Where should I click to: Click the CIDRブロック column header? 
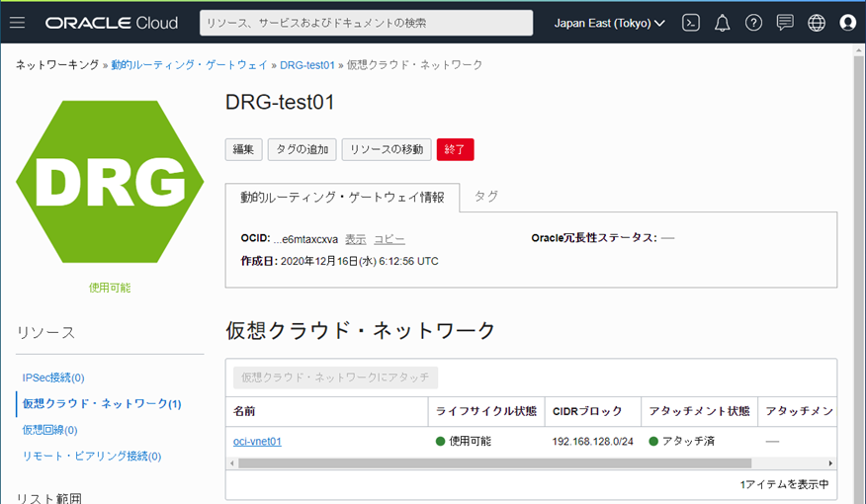click(x=593, y=411)
